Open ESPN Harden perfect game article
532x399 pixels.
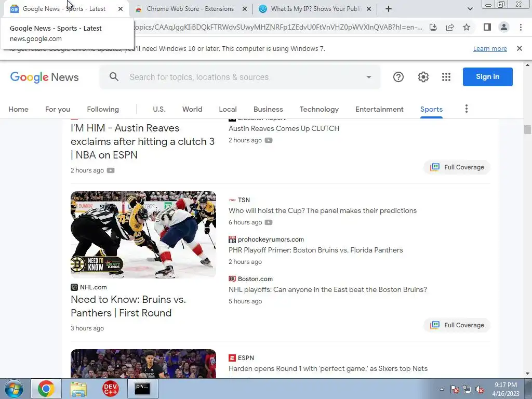(x=328, y=368)
